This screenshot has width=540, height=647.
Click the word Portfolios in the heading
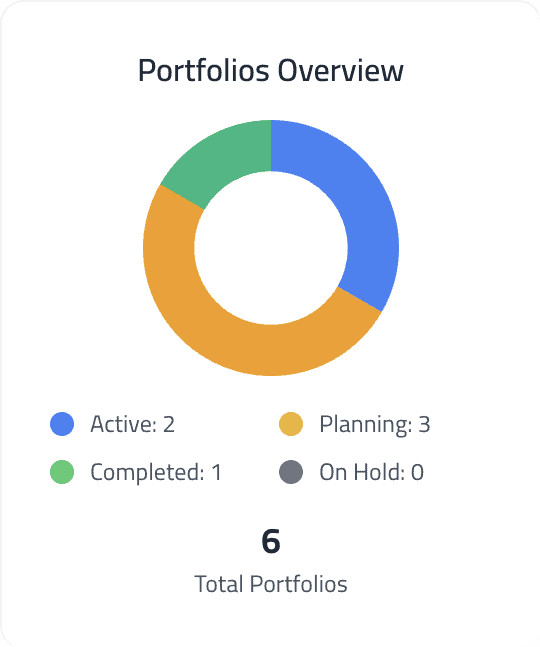coord(203,71)
